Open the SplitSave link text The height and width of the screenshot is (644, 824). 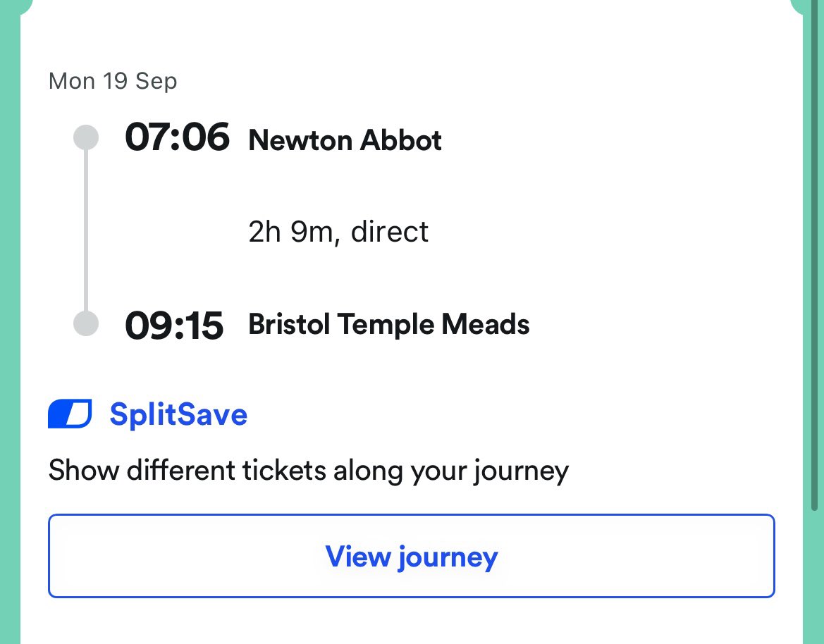coord(178,414)
